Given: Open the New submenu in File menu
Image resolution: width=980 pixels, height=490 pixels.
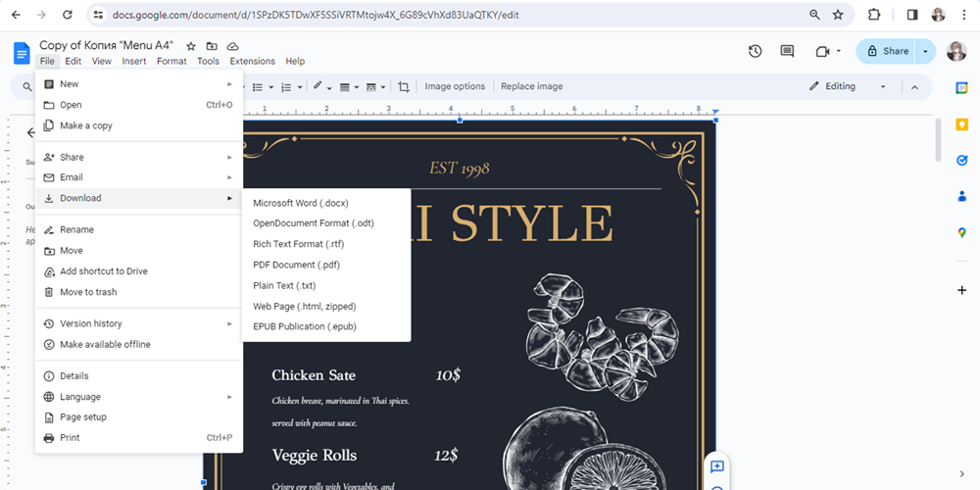Looking at the screenshot, I should [x=139, y=83].
